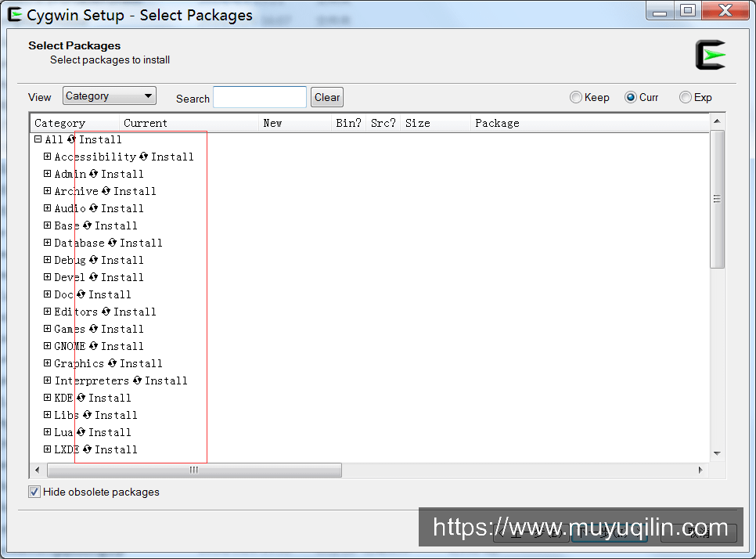Click the cycle icon next to All
The image size is (756, 559).
tap(71, 139)
